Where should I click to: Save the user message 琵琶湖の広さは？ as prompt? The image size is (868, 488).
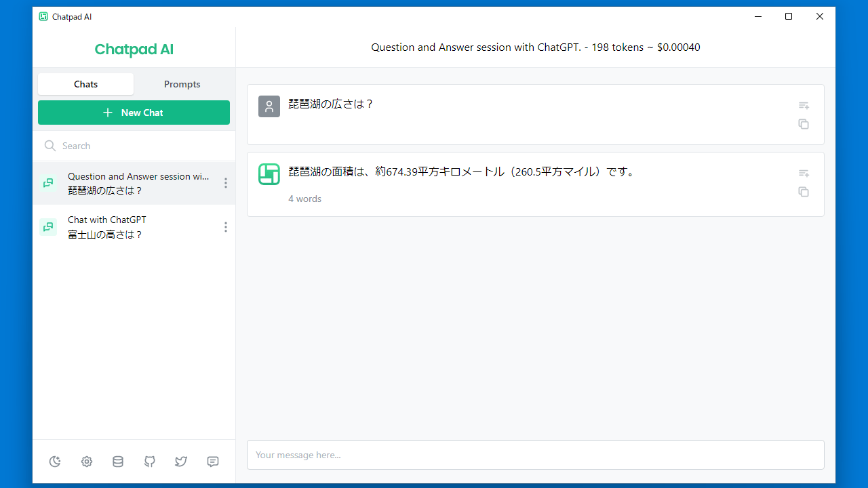click(804, 106)
